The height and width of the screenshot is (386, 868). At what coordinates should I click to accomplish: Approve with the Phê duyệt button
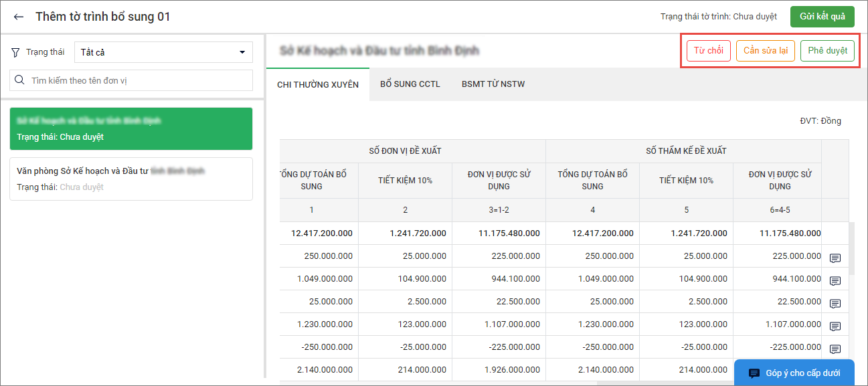827,51
